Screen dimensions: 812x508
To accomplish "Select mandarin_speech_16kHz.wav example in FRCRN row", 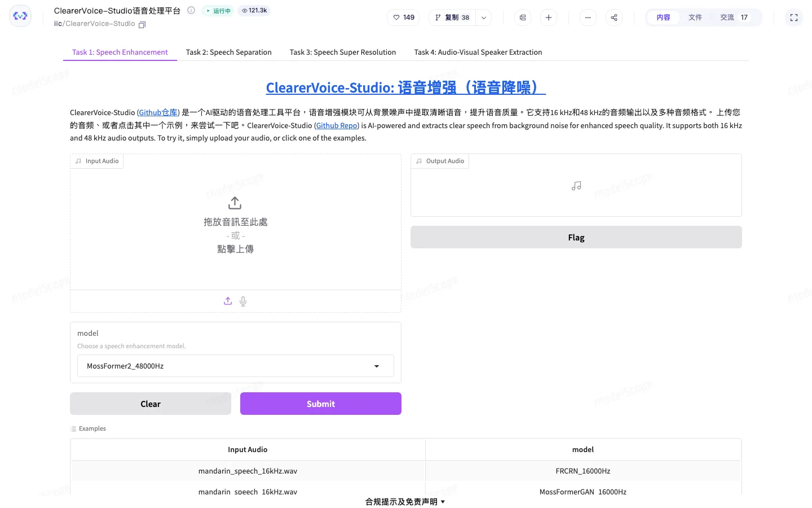I will tap(248, 471).
